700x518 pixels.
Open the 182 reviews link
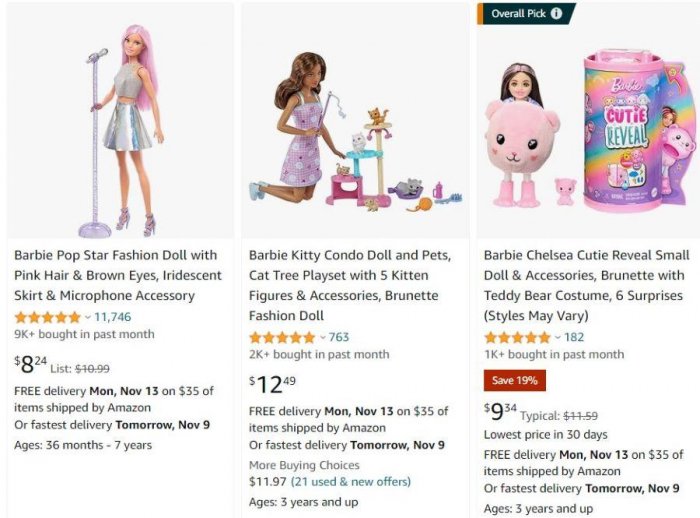[x=574, y=337]
